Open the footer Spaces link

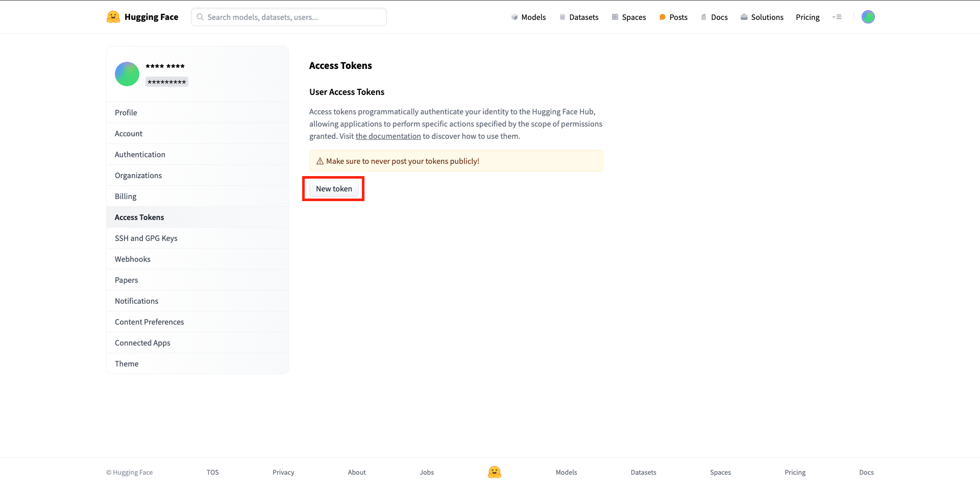tap(720, 472)
